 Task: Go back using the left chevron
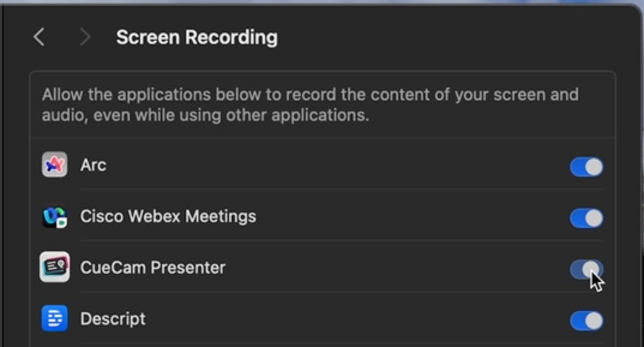(39, 37)
